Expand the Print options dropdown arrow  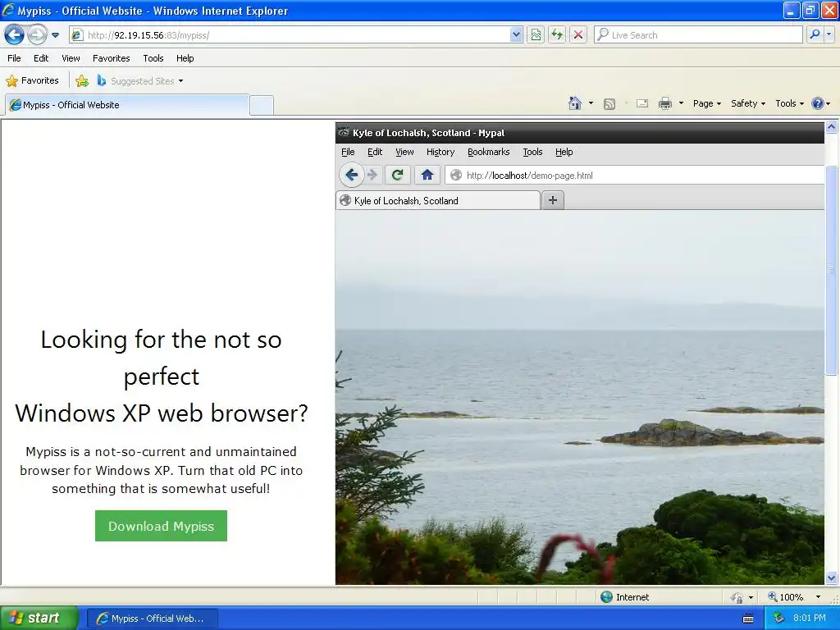[681, 103]
